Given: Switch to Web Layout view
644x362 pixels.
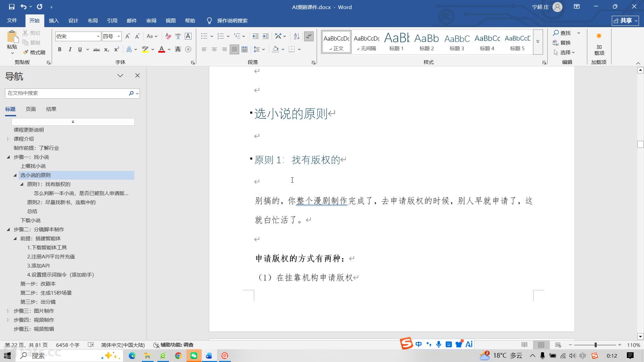Looking at the screenshot, I should (x=558, y=345).
